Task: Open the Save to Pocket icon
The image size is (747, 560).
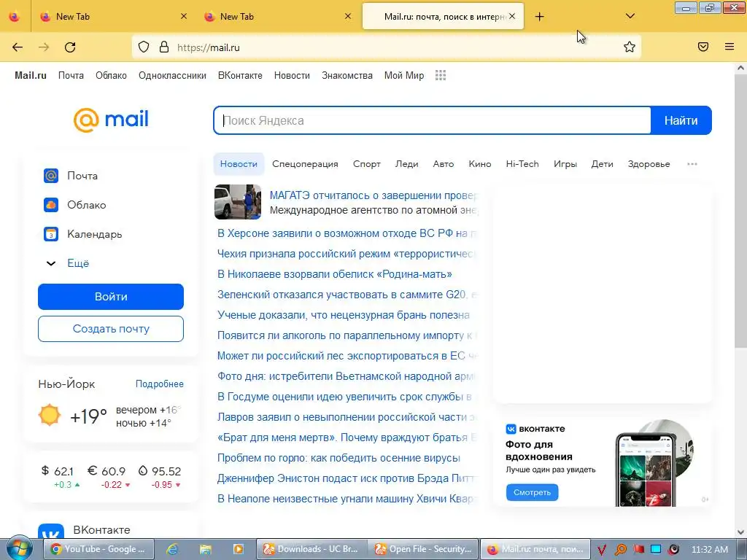Action: pos(703,47)
